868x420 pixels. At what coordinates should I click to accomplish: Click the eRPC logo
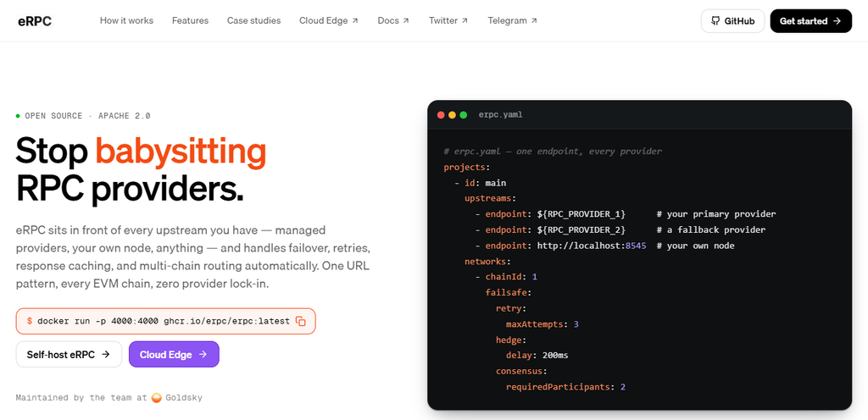point(34,21)
